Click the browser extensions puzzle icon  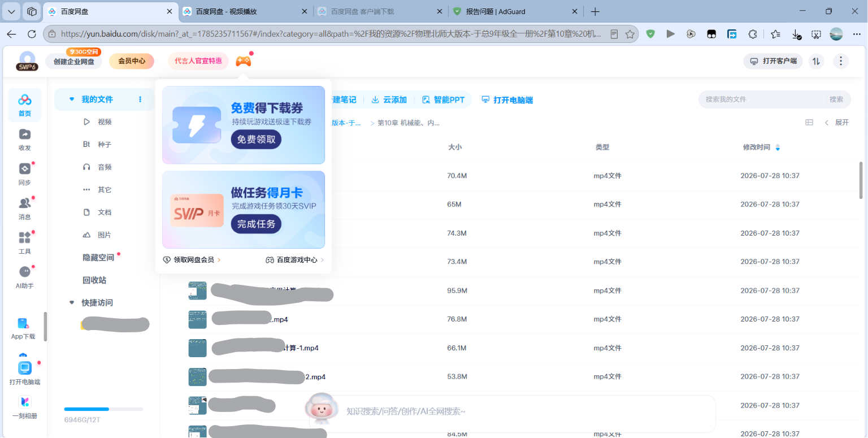[x=752, y=34]
